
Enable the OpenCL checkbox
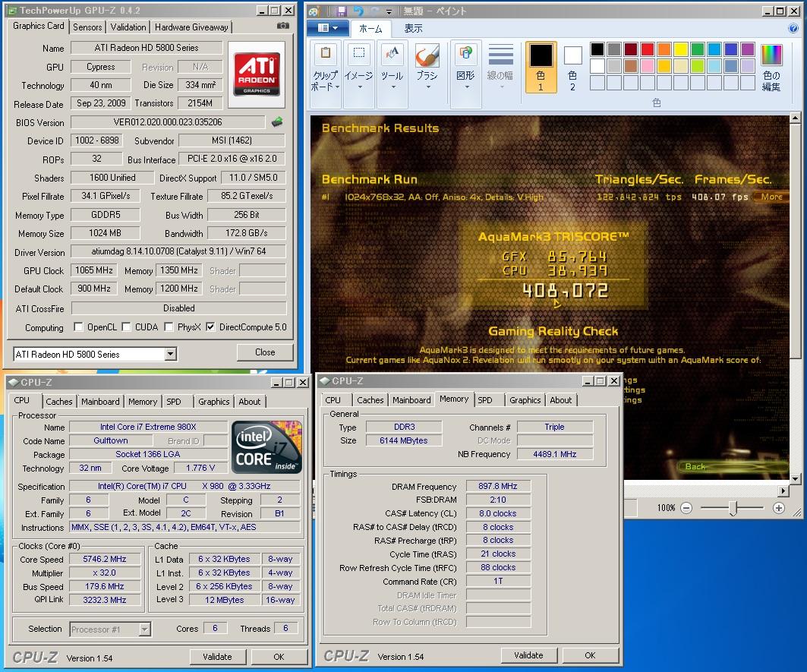click(x=79, y=327)
